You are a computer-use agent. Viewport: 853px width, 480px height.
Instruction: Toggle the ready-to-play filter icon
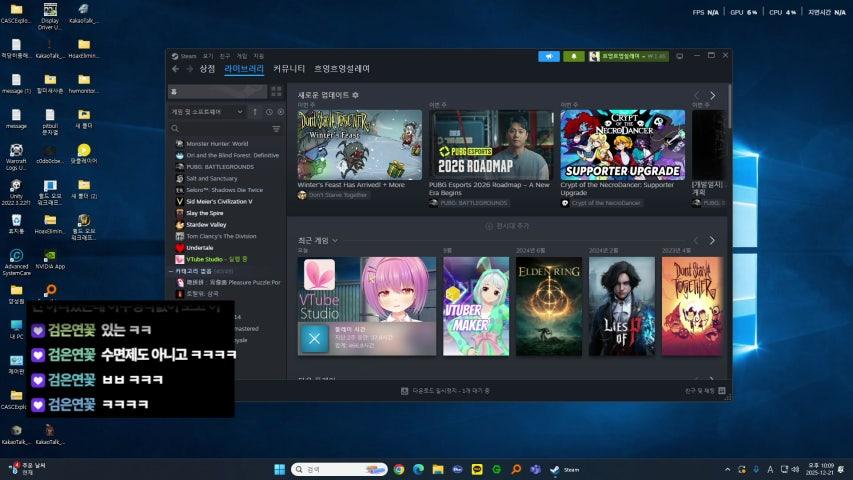[279, 112]
